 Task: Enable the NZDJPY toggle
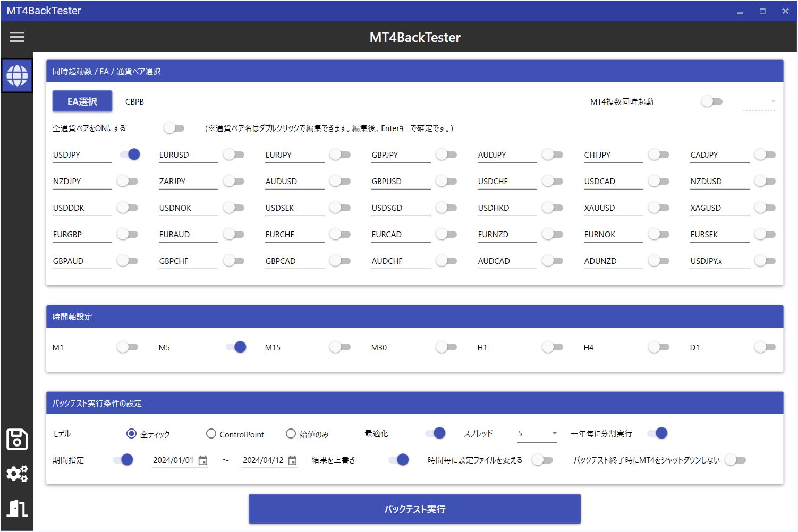point(128,181)
